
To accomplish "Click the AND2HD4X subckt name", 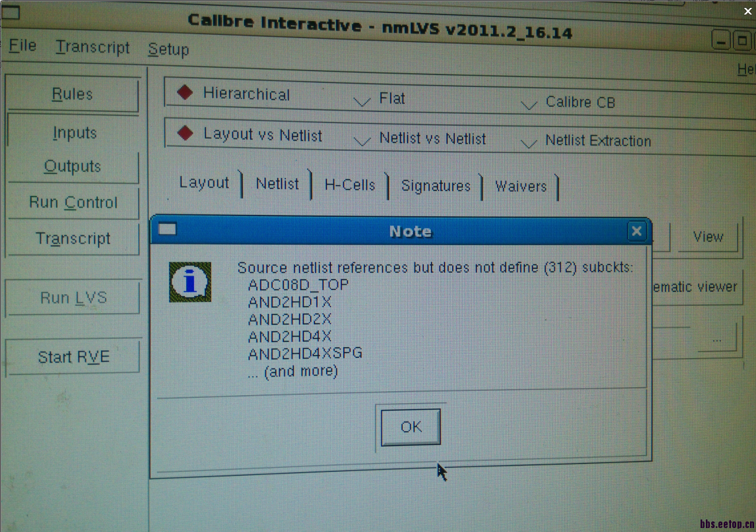I will click(290, 336).
